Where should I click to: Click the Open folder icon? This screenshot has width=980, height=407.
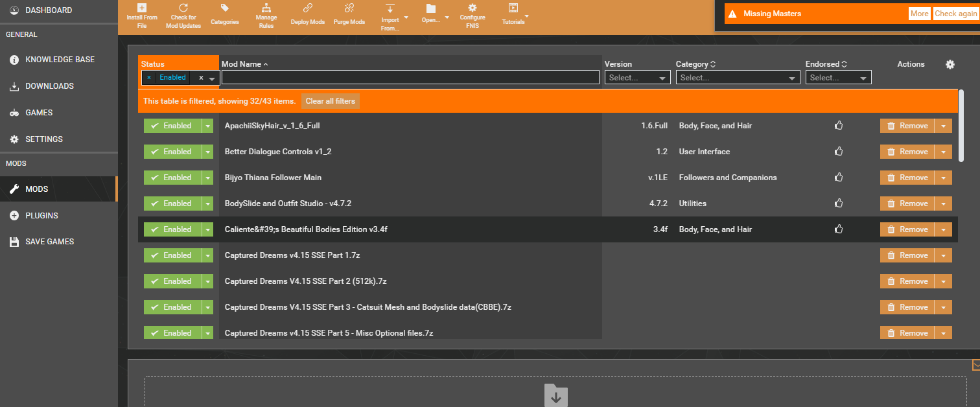pyautogui.click(x=431, y=8)
